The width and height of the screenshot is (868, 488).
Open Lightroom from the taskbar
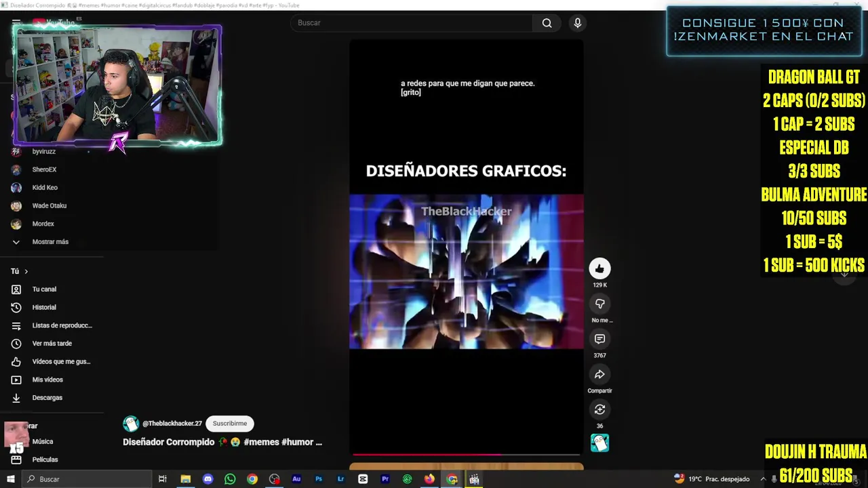340,479
